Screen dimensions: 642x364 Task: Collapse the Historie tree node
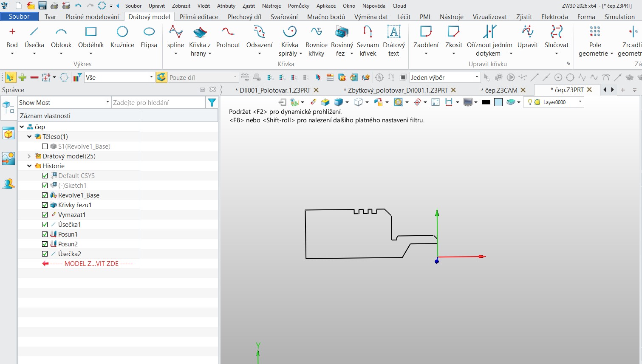click(29, 166)
